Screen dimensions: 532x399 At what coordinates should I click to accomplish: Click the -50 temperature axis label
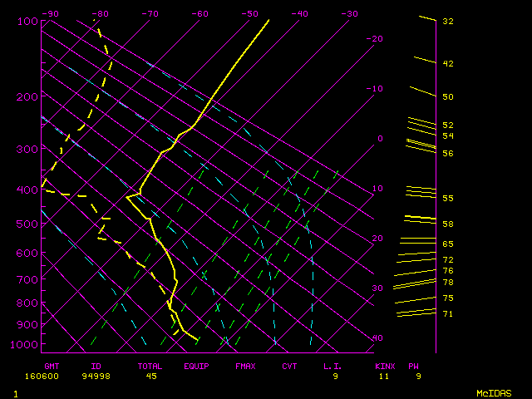[x=249, y=13]
